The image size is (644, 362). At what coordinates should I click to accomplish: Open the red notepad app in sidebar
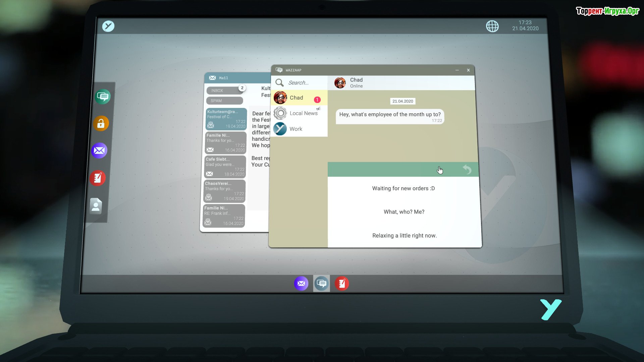point(98,178)
